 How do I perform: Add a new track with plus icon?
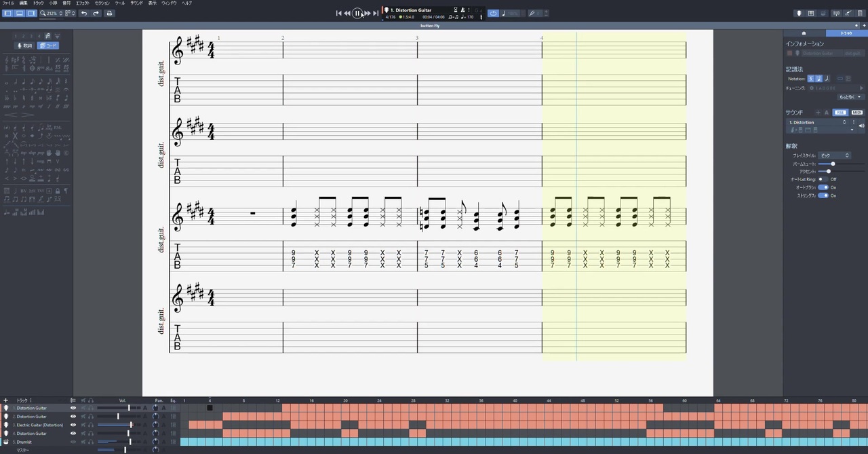(x=6, y=400)
